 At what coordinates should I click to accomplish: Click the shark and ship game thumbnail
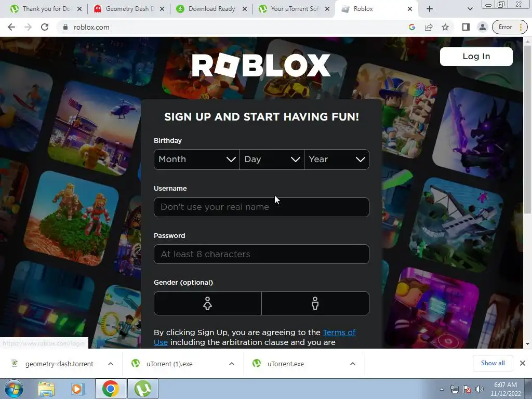[x=456, y=224]
